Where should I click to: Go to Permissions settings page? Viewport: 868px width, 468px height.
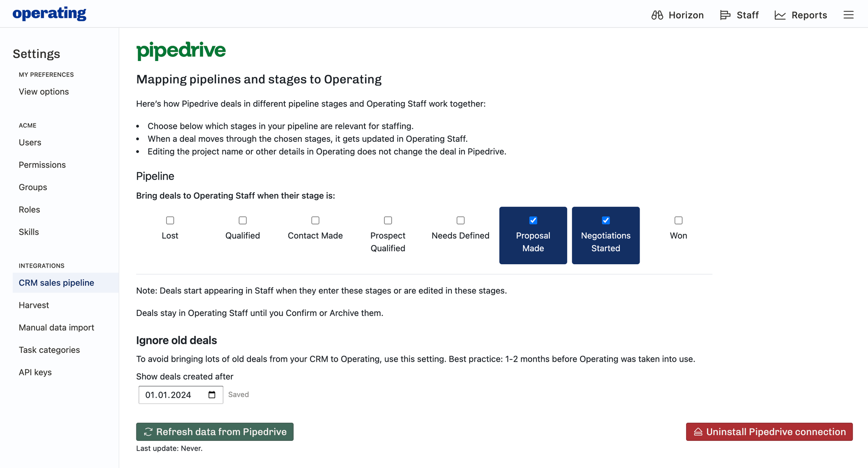pos(42,165)
